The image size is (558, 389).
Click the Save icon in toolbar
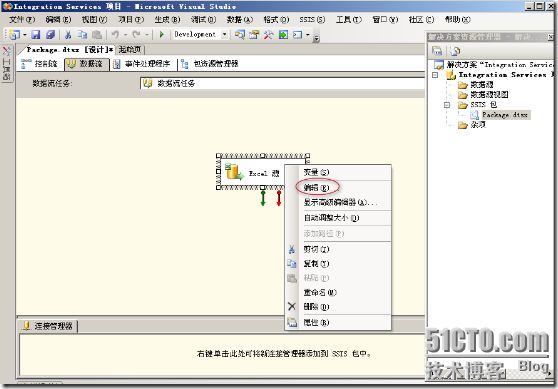click(x=36, y=35)
